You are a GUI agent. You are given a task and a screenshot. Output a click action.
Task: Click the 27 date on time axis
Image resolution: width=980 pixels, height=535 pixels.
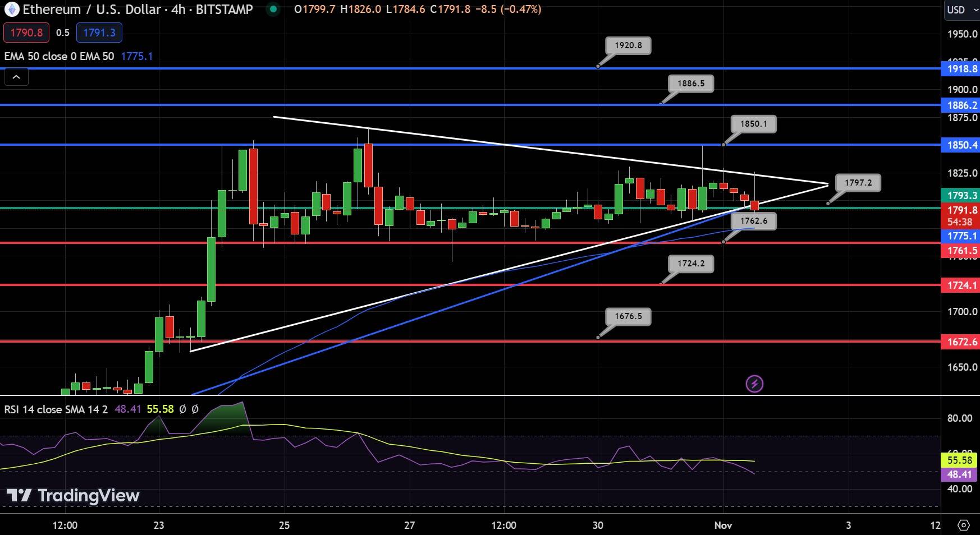point(410,525)
